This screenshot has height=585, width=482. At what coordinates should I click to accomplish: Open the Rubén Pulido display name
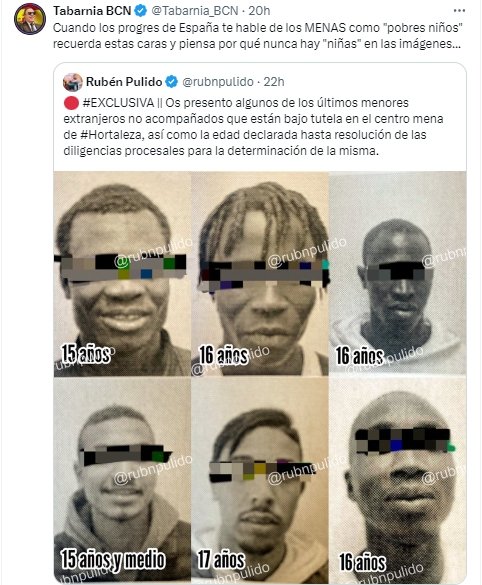click(124, 82)
